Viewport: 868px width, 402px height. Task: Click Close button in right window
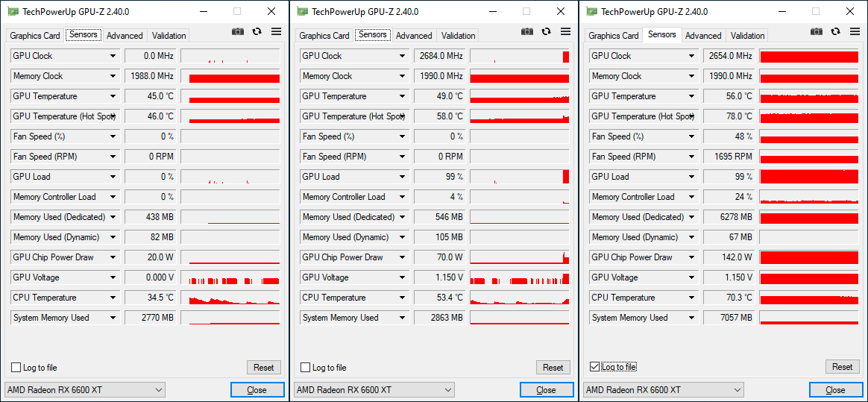836,390
